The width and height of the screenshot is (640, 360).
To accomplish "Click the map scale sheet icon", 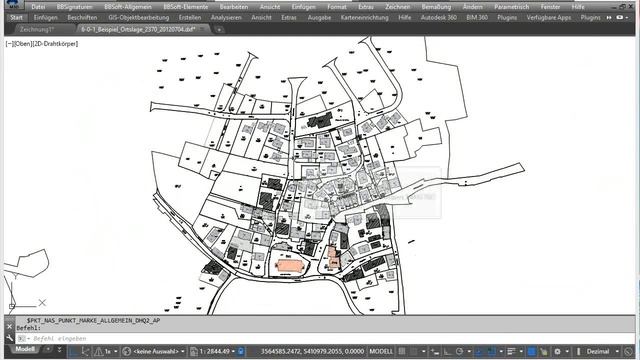I will click(193, 351).
